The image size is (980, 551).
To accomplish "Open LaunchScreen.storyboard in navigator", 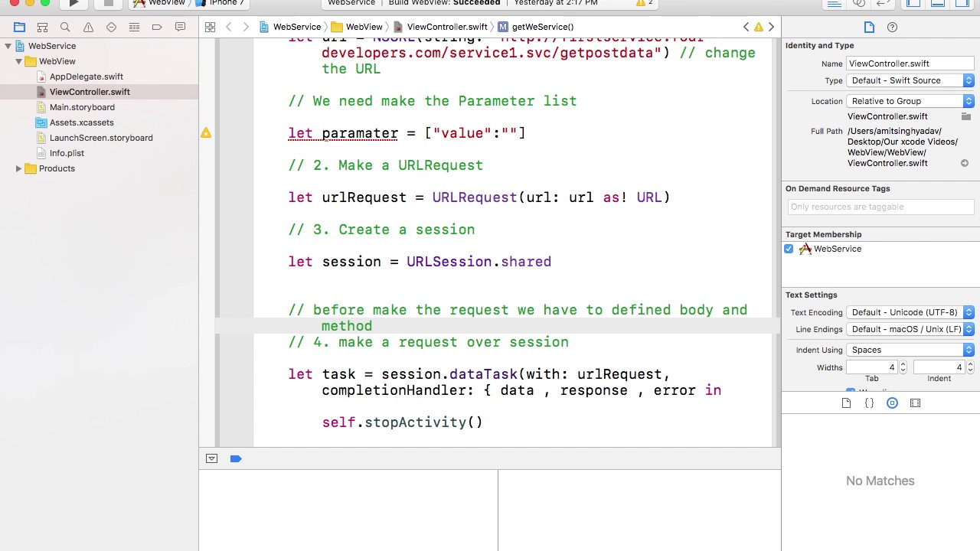I will [101, 138].
